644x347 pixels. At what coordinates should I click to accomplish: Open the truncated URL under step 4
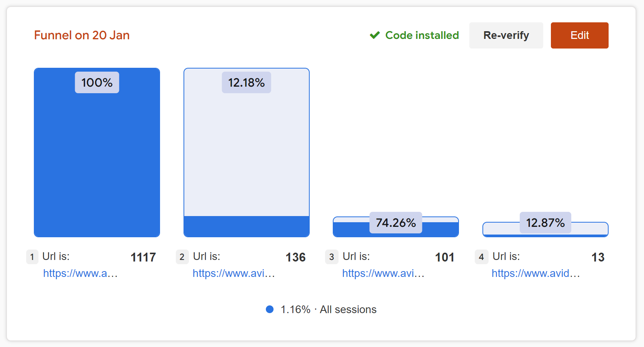pyautogui.click(x=536, y=273)
